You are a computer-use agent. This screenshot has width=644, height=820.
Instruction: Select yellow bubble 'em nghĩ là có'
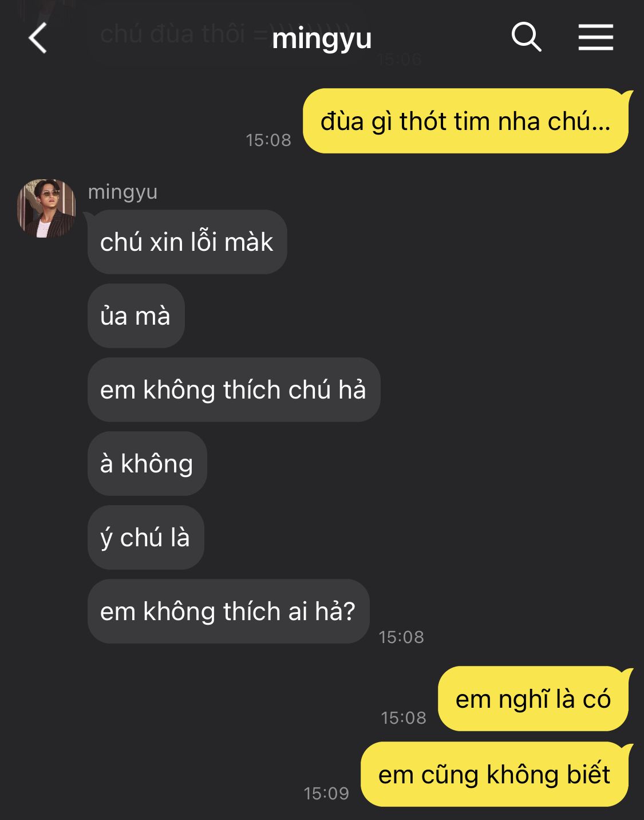[533, 699]
